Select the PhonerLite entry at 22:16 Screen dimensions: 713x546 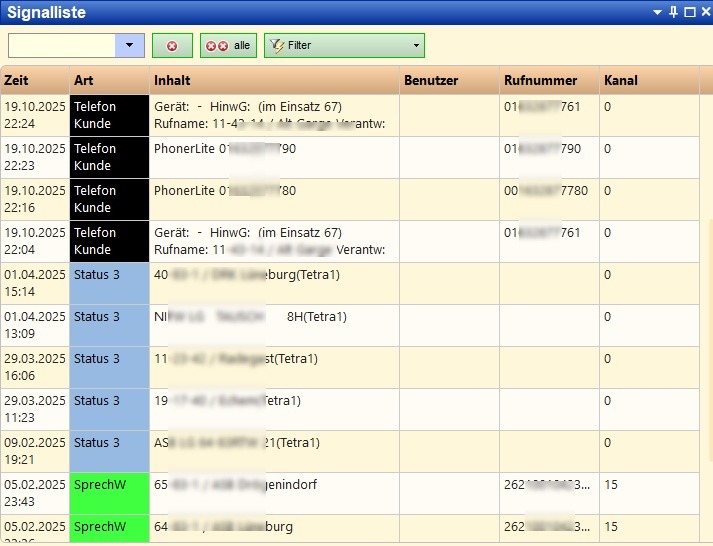(x=274, y=199)
